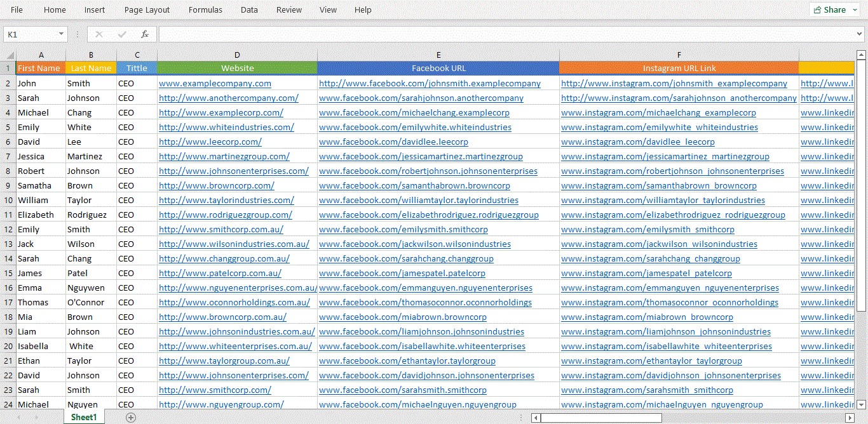Click the formula bar options dots handle
The image size is (868, 424).
click(x=78, y=34)
